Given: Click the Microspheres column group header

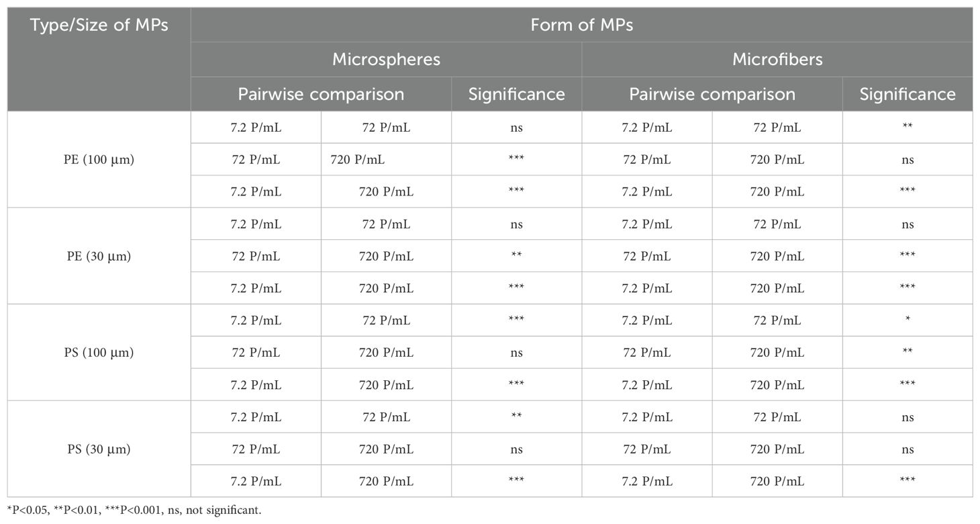Looking at the screenshot, I should (386, 59).
